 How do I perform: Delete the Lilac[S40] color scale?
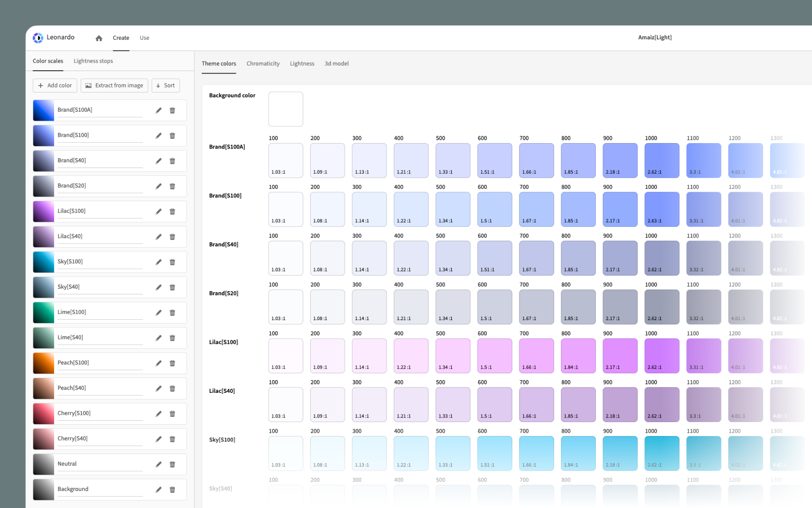(173, 237)
